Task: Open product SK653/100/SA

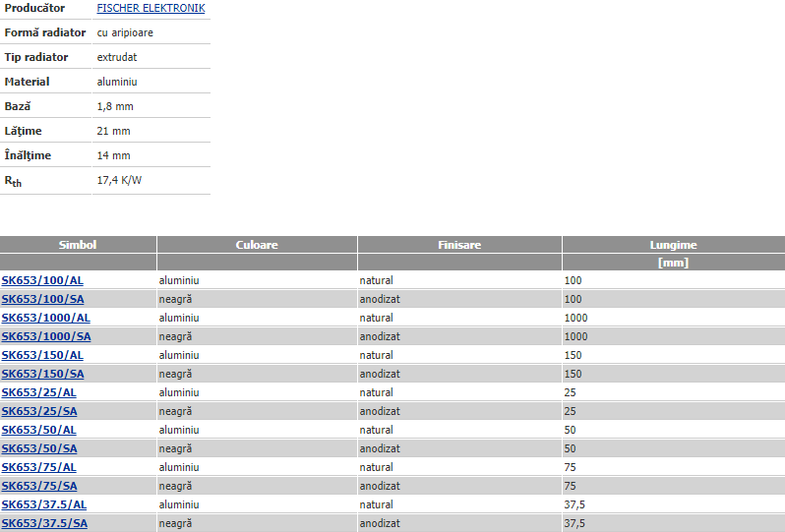Action: click(x=42, y=299)
